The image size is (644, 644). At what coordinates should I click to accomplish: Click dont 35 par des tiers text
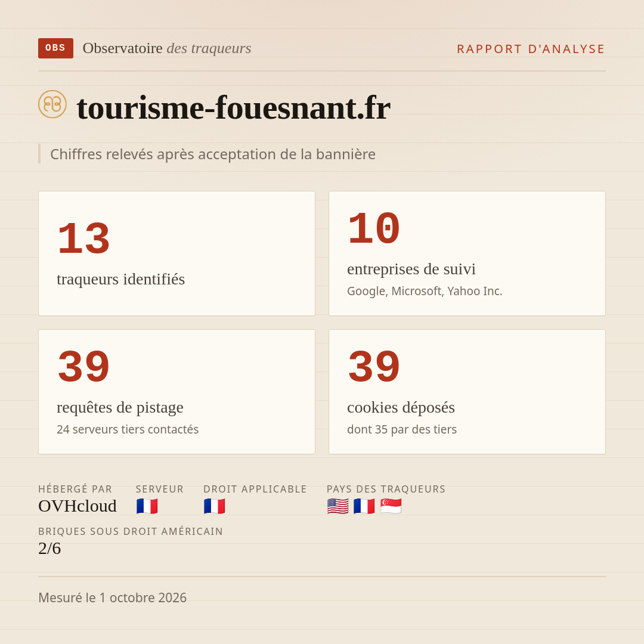[x=402, y=429]
